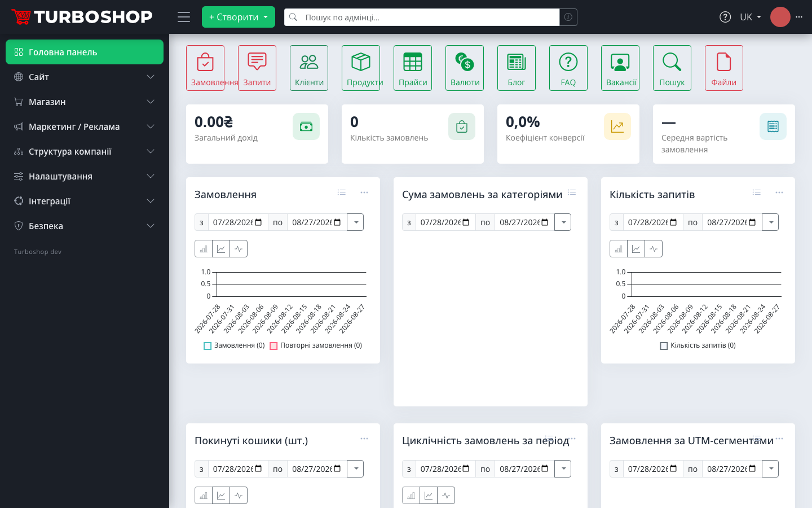Open three-dots menu of Замовлення widget
Image resolution: width=812 pixels, height=508 pixels.
tap(364, 192)
